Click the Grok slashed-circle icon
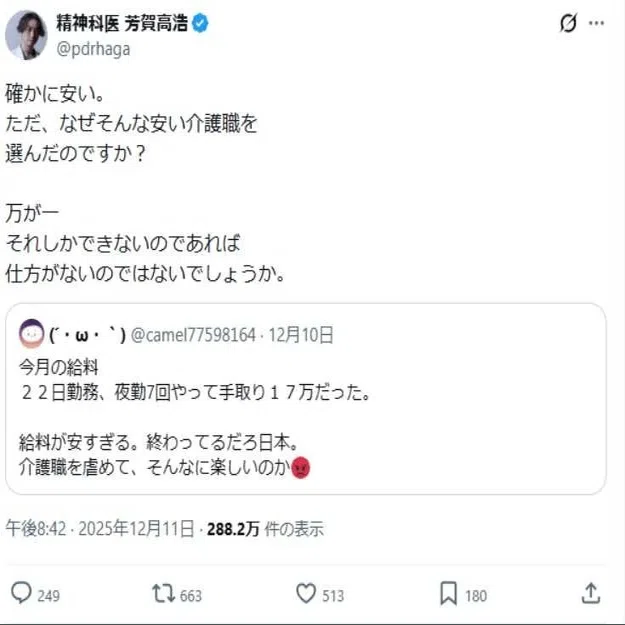 (x=568, y=23)
